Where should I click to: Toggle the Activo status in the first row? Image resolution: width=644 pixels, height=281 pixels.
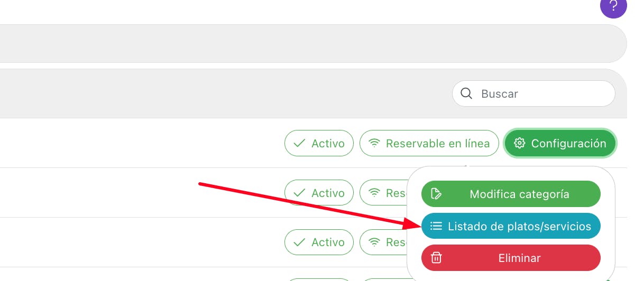319,143
